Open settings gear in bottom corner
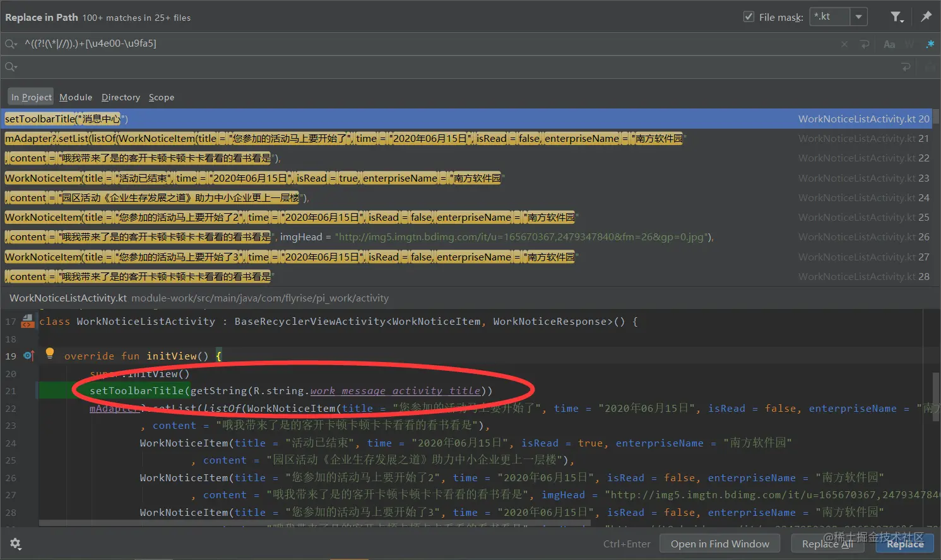Screen dimensions: 941x560 (16, 544)
